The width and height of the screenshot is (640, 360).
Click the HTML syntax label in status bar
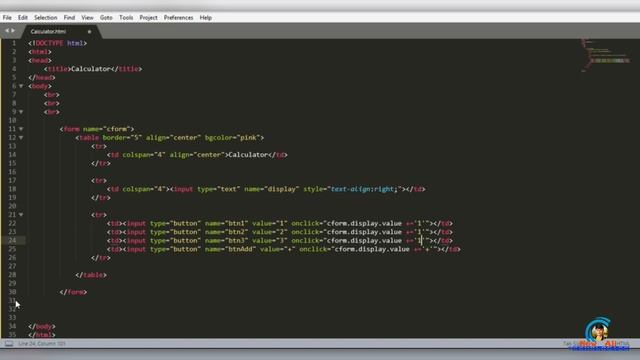pyautogui.click(x=623, y=344)
